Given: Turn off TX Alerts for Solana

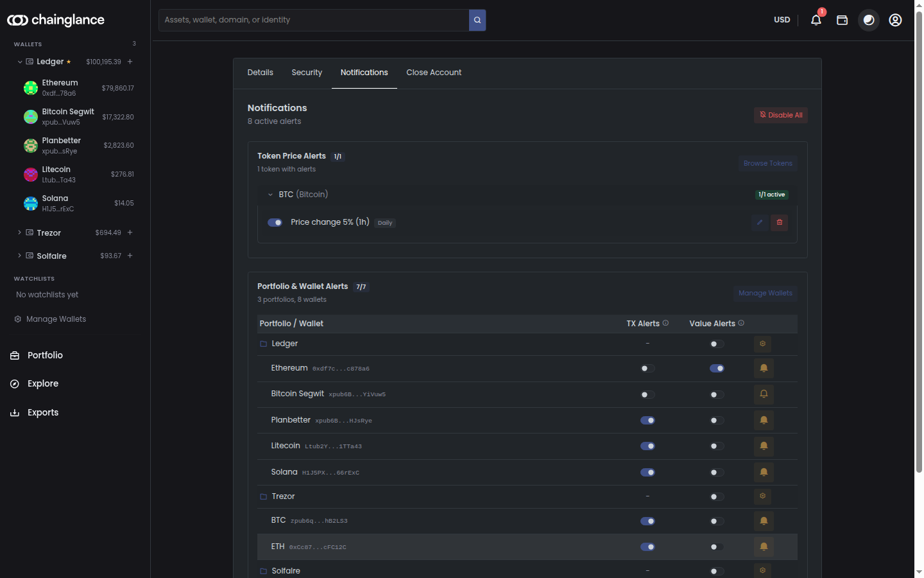Looking at the screenshot, I should click(x=647, y=473).
